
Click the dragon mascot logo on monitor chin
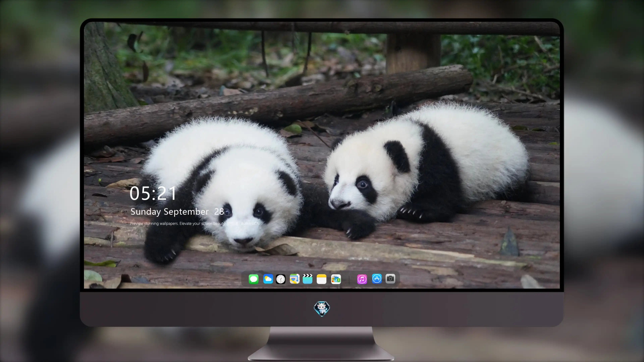[x=322, y=309]
